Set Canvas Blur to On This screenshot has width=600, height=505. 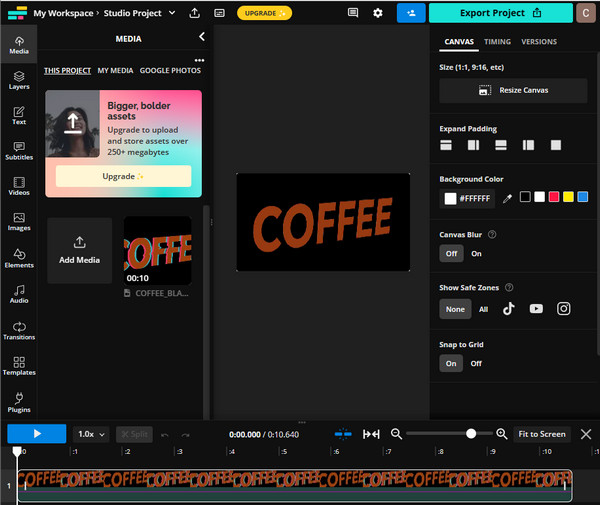pos(476,253)
